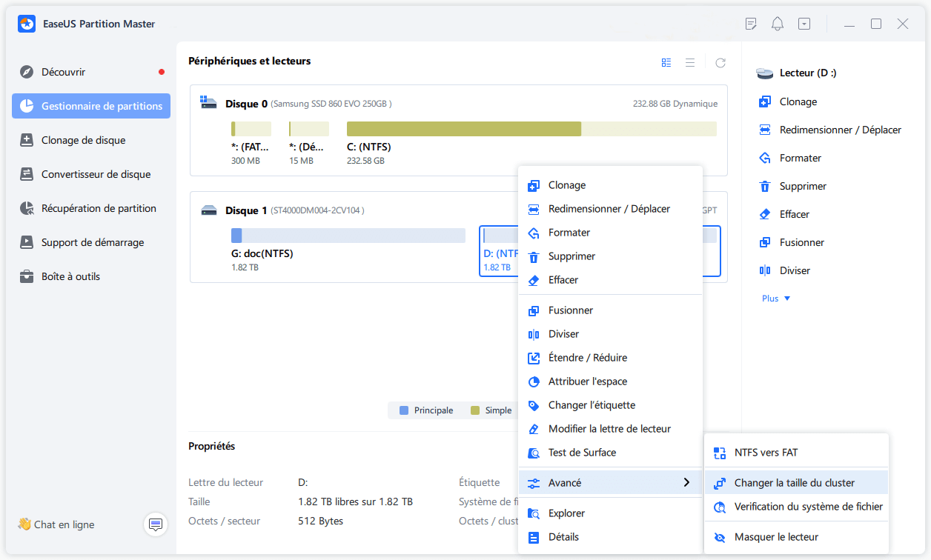931x560 pixels.
Task: Switch to the grid view layout icon
Action: 666,63
